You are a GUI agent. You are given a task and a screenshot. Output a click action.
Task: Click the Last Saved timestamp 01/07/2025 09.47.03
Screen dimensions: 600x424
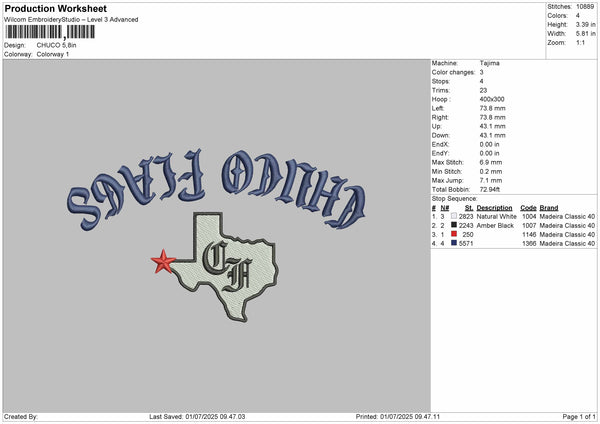(x=215, y=416)
